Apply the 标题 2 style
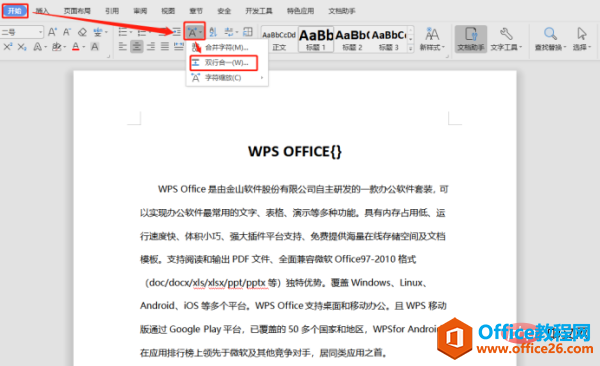This screenshot has height=366, width=600. coord(352,39)
